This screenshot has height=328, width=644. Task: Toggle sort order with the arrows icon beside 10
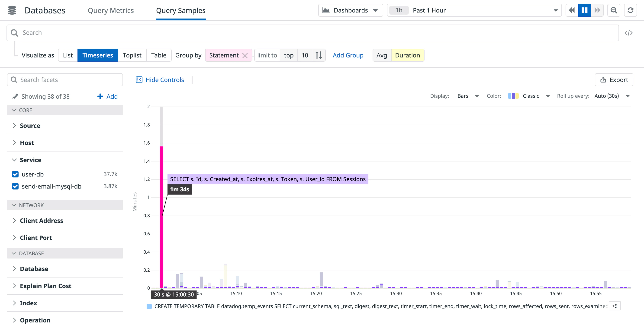click(319, 55)
